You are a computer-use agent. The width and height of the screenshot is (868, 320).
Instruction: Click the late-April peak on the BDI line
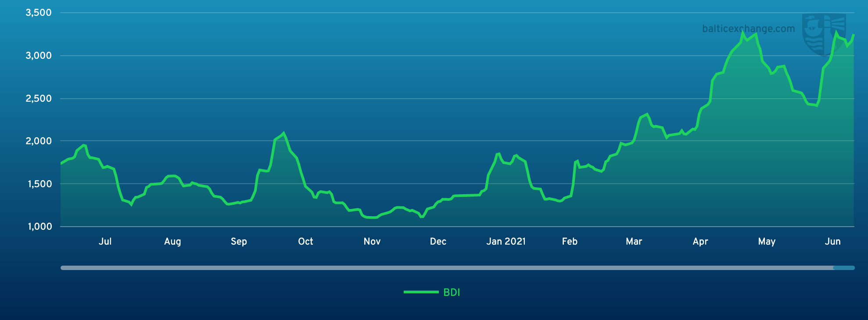[x=743, y=32]
